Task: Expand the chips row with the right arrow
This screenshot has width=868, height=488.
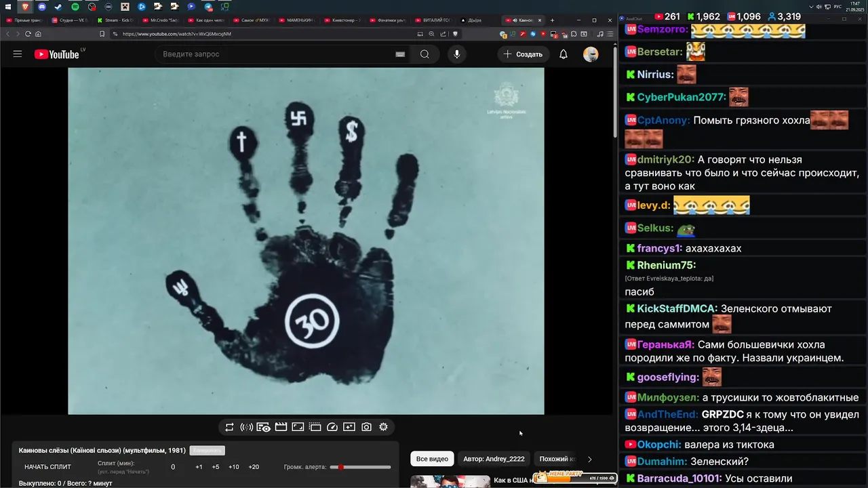Action: pyautogui.click(x=589, y=459)
